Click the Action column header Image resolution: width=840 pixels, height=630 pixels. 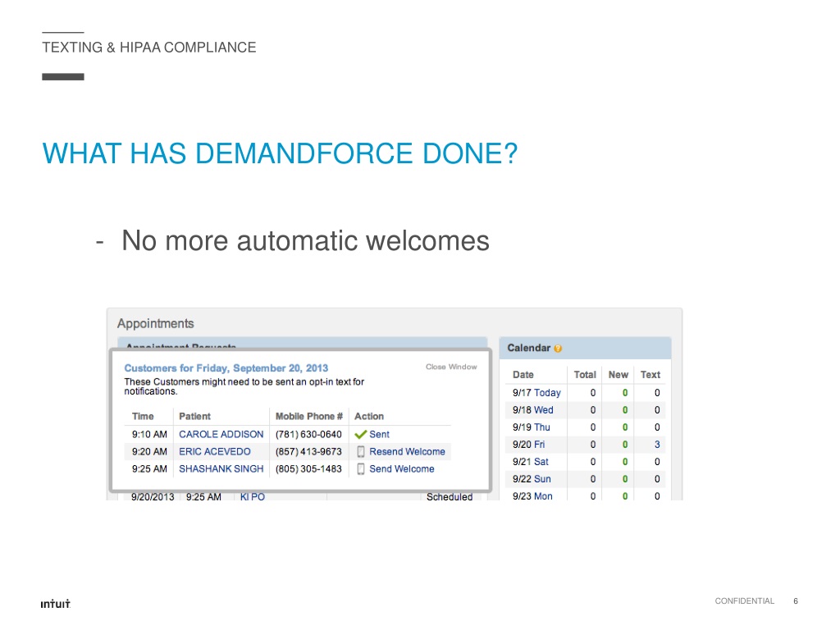369,416
